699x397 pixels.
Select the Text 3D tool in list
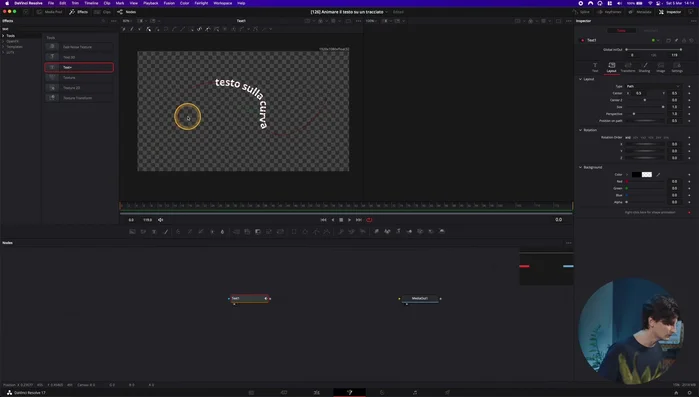(79, 57)
